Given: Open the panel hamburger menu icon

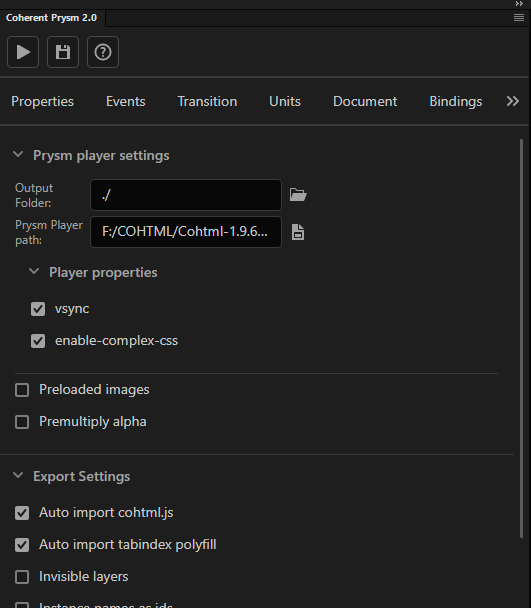Looking at the screenshot, I should pos(519,18).
